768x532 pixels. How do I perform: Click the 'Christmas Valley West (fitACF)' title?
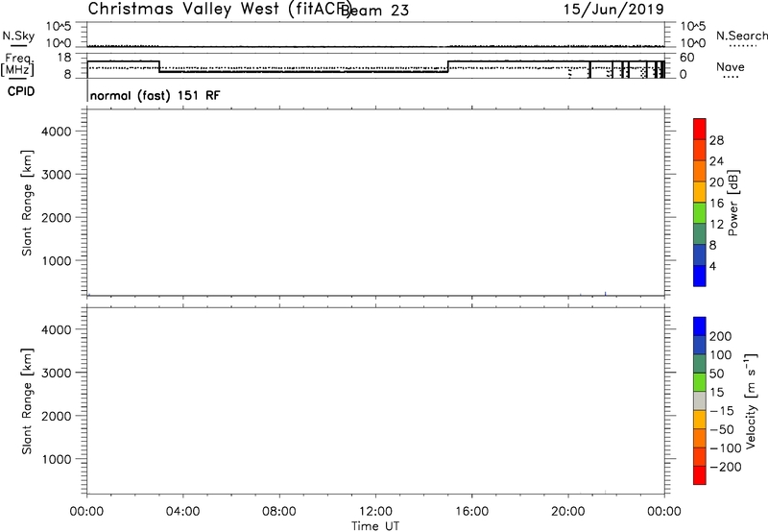pos(219,10)
